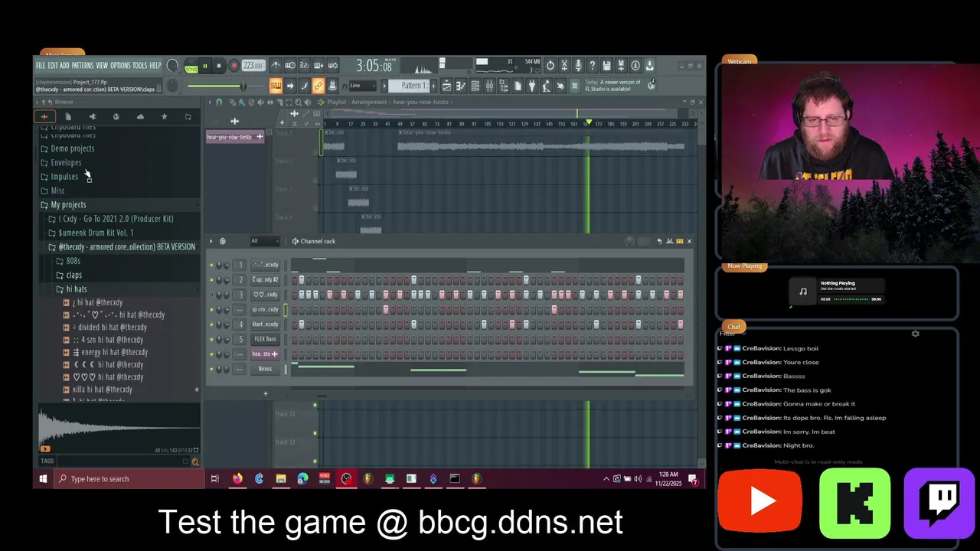Toggle Channel rack step sequencer view icon

click(679, 241)
